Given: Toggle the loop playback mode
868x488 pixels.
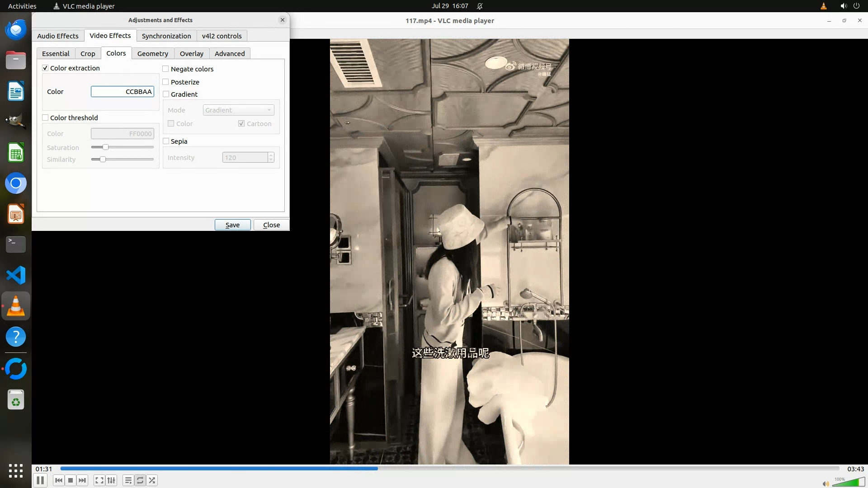Looking at the screenshot, I should (140, 480).
